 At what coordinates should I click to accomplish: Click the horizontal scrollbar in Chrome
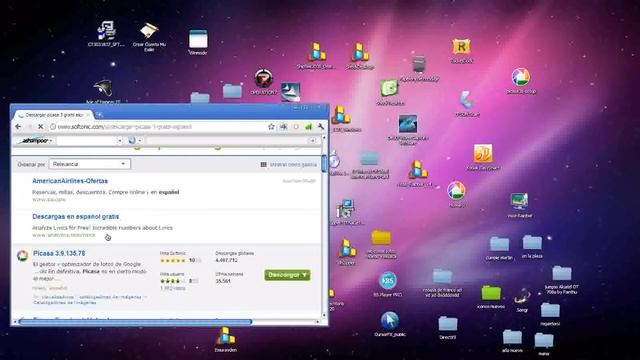coord(135,322)
